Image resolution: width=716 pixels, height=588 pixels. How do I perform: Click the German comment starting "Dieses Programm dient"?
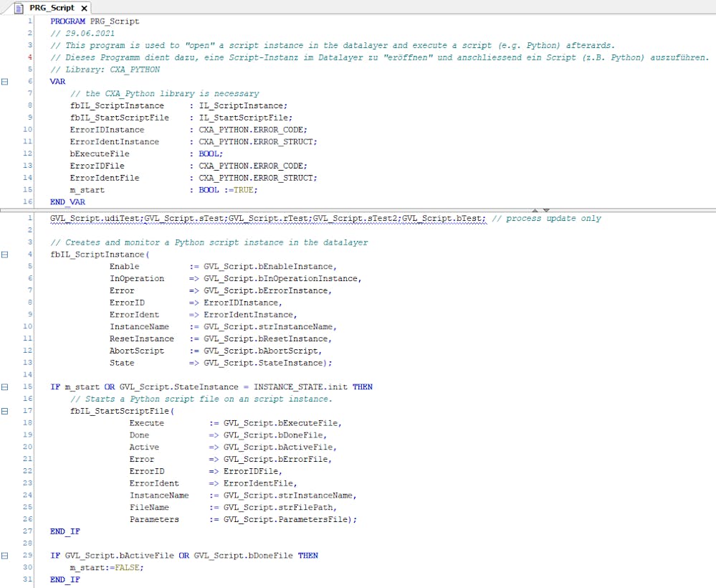coord(380,57)
